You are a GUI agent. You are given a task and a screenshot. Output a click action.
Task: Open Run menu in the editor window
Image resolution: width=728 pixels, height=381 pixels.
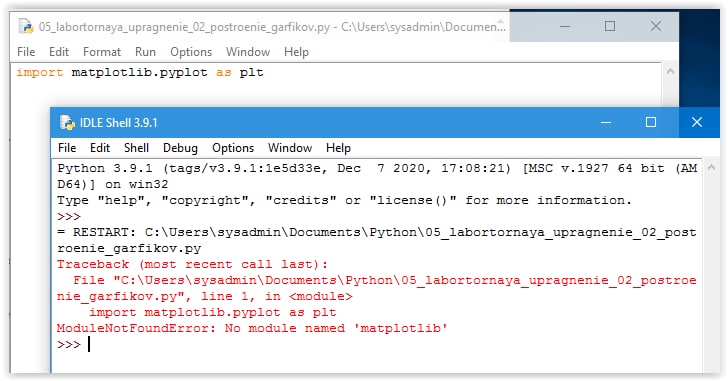tap(145, 52)
